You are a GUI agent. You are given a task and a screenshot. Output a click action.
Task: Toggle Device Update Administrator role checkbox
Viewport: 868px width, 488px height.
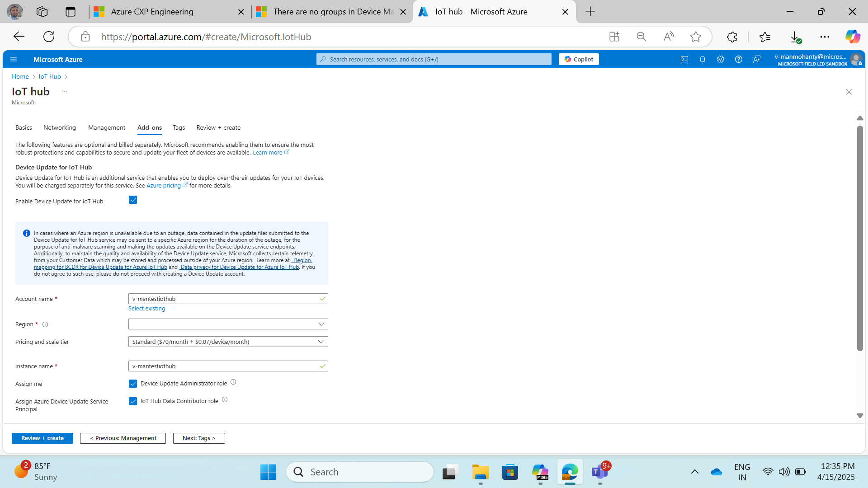pyautogui.click(x=133, y=384)
